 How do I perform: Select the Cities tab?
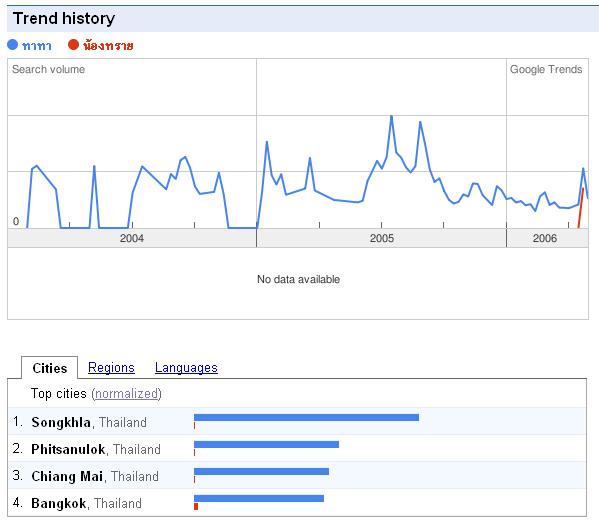(50, 368)
